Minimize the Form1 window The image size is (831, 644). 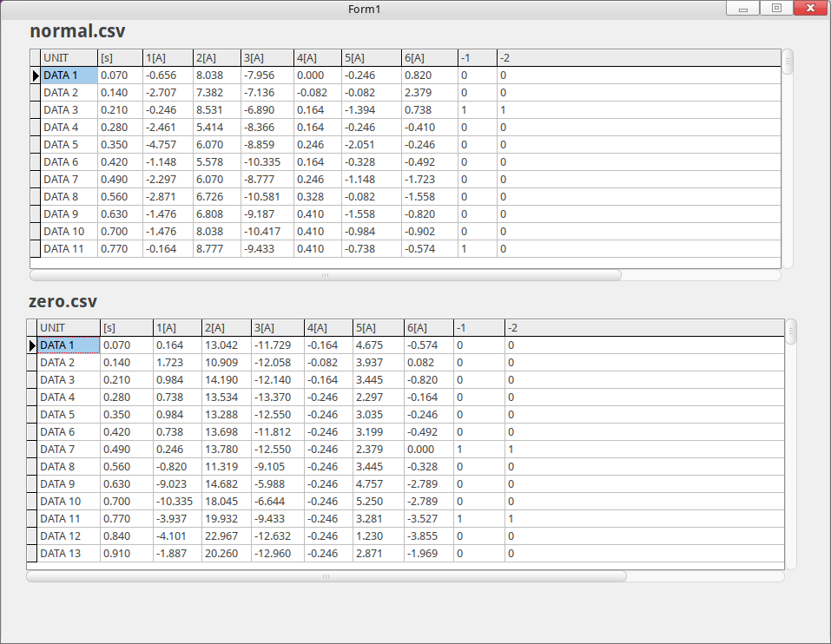743,9
